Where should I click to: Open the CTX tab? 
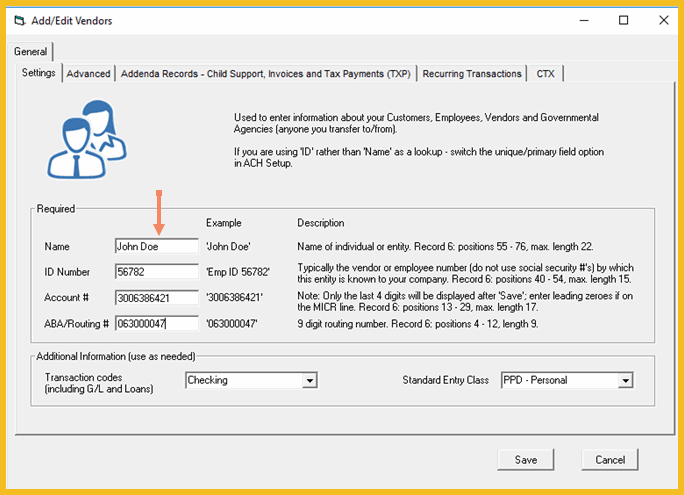tap(546, 73)
